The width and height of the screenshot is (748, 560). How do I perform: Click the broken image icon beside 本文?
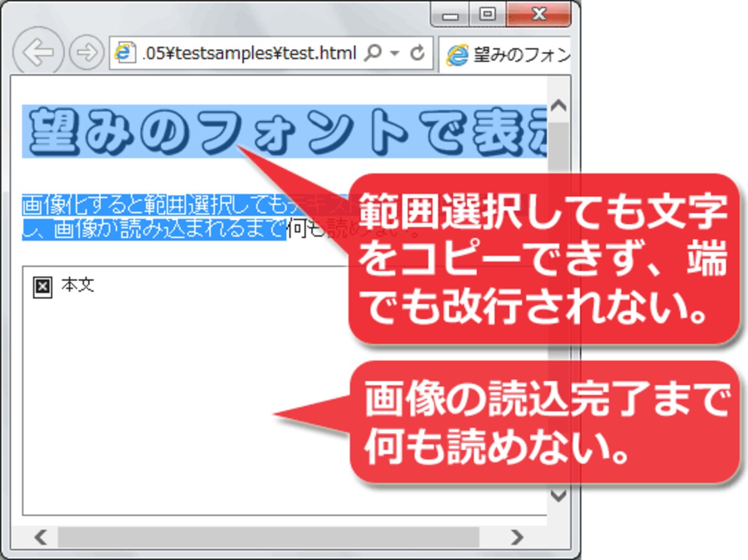(x=42, y=287)
